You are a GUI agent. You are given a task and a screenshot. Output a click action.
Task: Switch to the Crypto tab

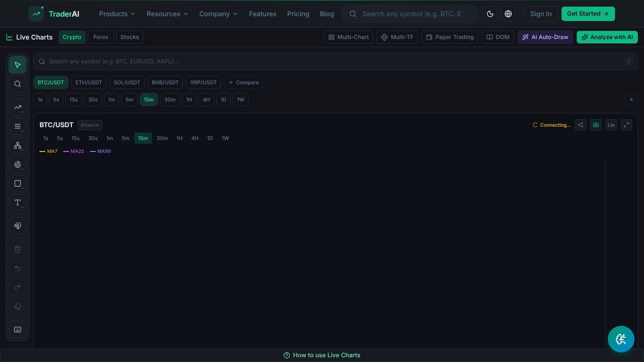(x=72, y=37)
